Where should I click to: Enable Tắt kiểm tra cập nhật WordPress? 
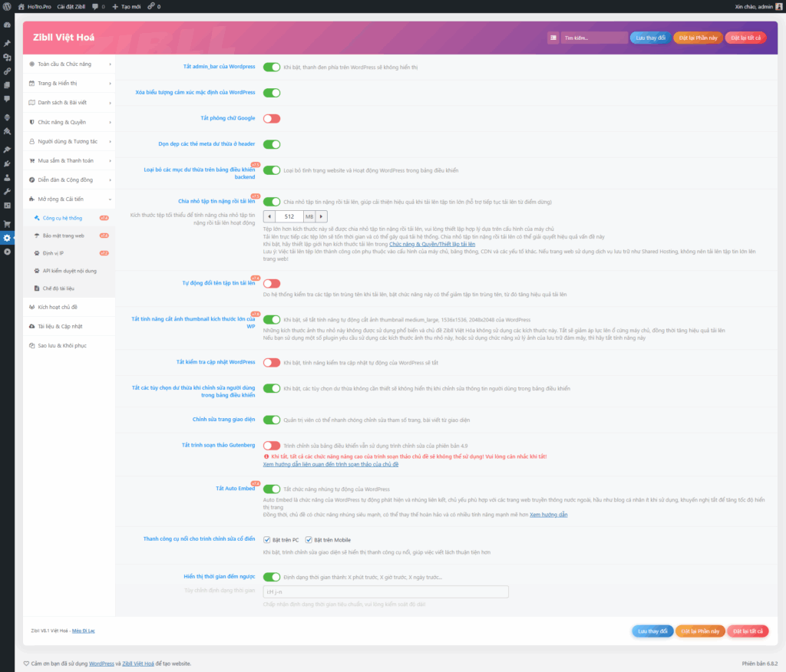coord(272,362)
